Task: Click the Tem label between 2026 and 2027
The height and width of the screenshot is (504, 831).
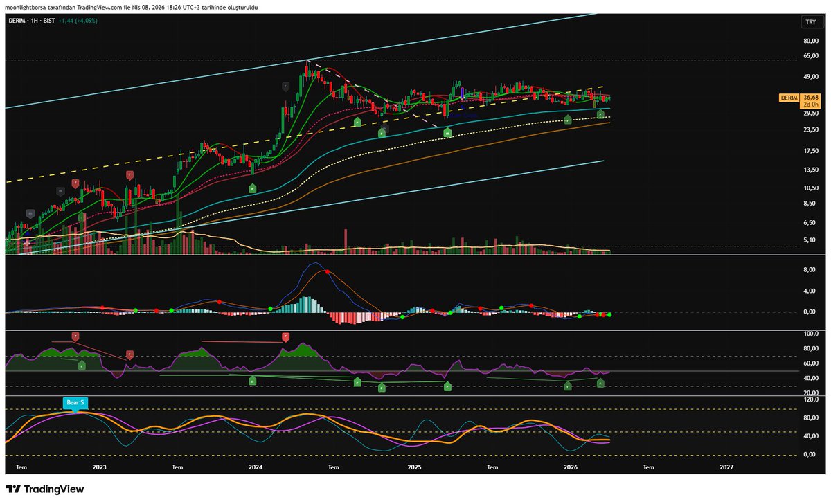Action: coord(649,467)
